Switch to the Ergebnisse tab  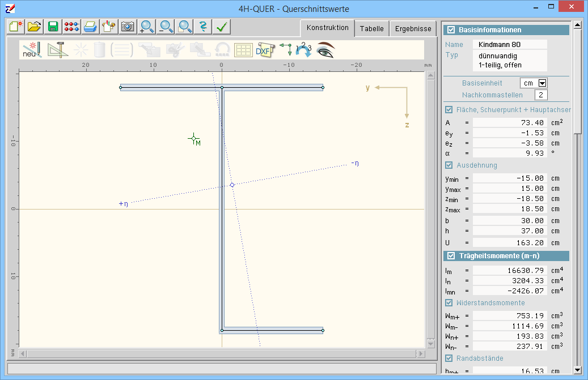(x=413, y=28)
